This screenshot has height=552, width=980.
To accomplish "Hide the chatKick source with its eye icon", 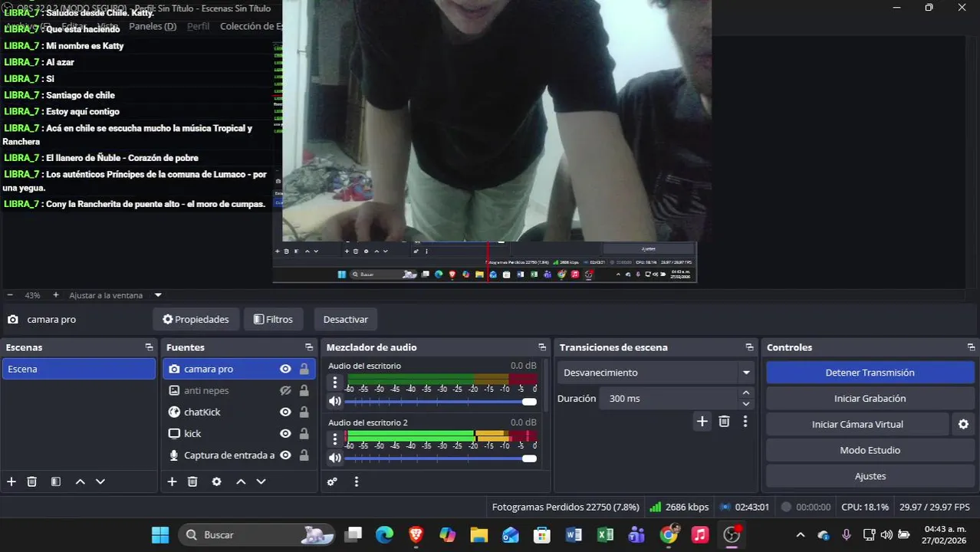I will point(285,412).
